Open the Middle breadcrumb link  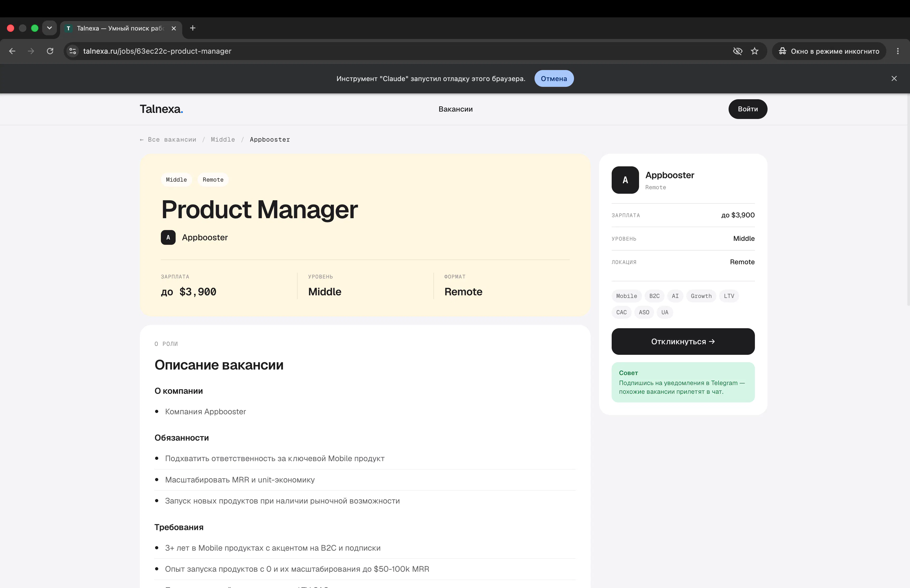click(223, 140)
